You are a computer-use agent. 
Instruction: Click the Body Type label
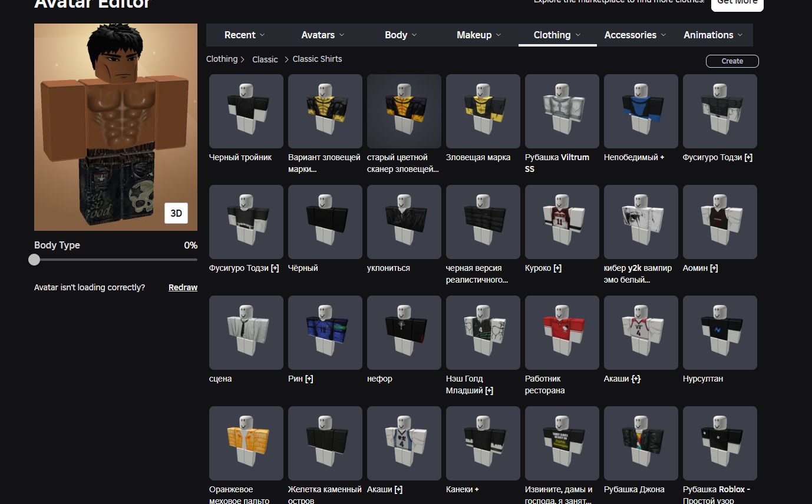57,246
